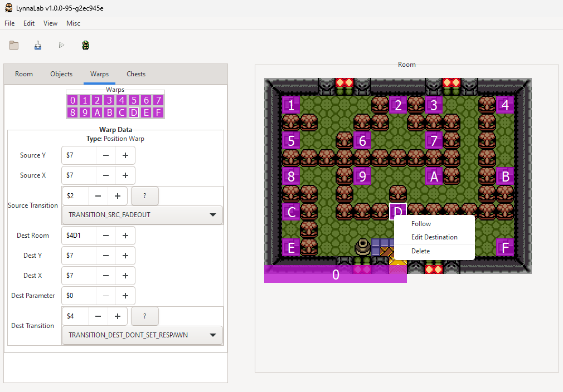Select warp A in the Warps list
The image size is (563, 392).
click(97, 112)
